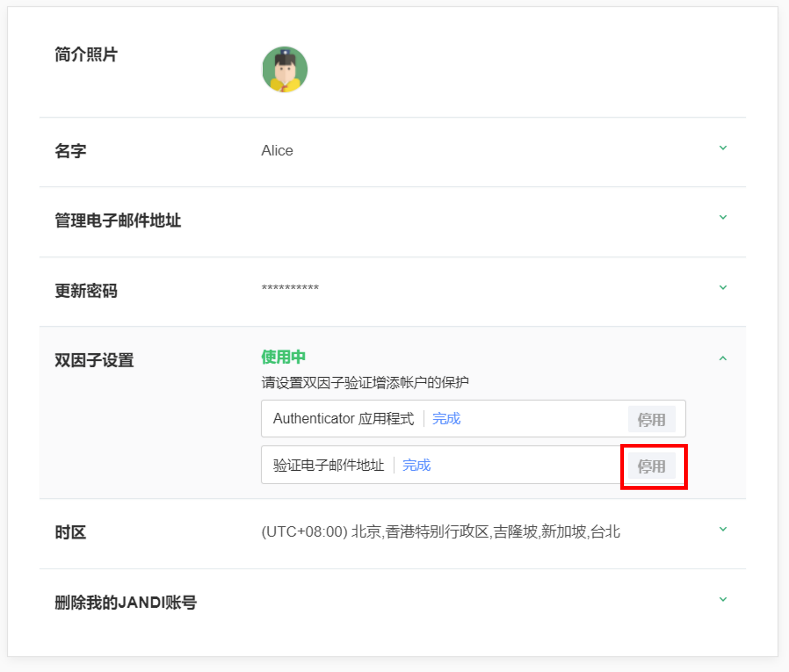
Task: Click 完成 link next to Authenticator 应用程式
Action: tap(446, 419)
